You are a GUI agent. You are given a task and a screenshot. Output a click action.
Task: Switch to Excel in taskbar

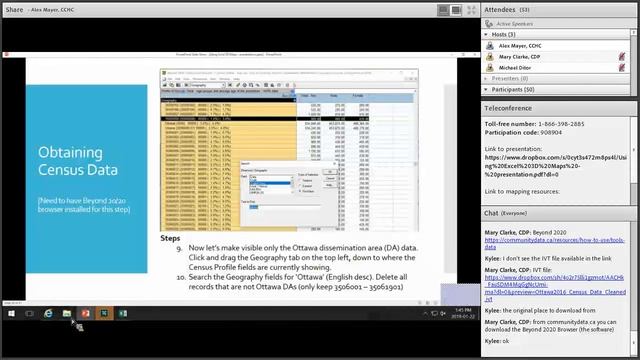pyautogui.click(x=123, y=313)
